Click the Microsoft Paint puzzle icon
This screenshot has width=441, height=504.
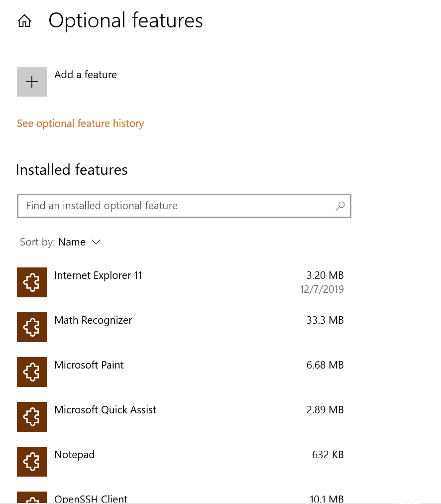[32, 372]
